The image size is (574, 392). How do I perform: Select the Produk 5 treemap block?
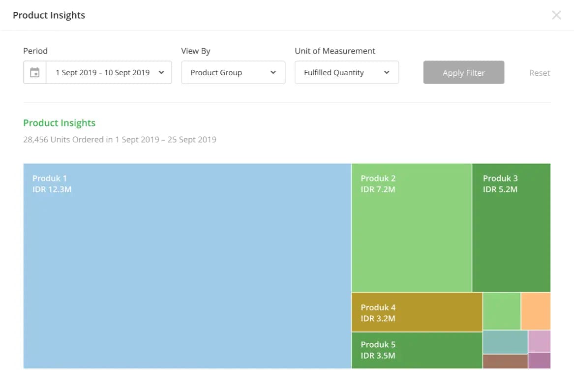[x=417, y=350]
